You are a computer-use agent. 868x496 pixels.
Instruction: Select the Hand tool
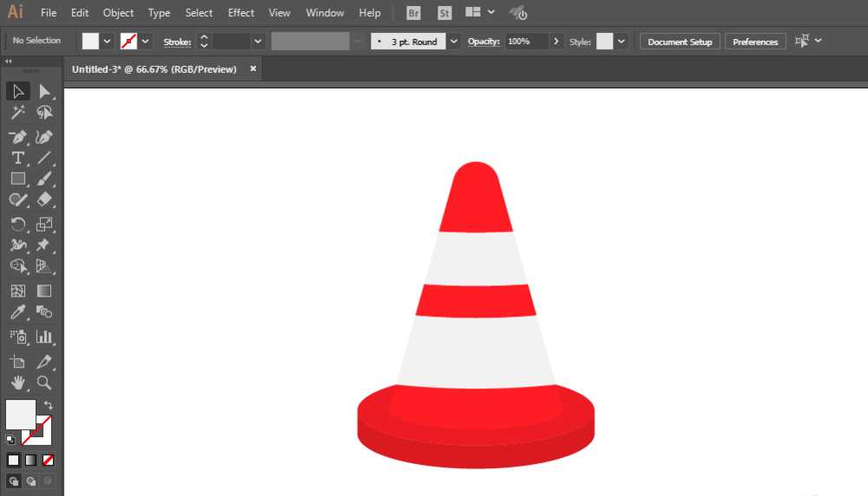pyautogui.click(x=17, y=382)
